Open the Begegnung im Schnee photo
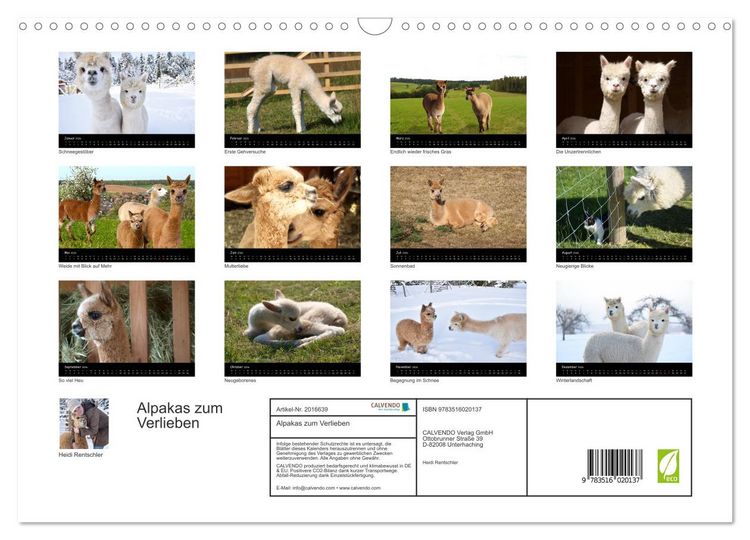This screenshot has width=750, height=540. coord(458,328)
